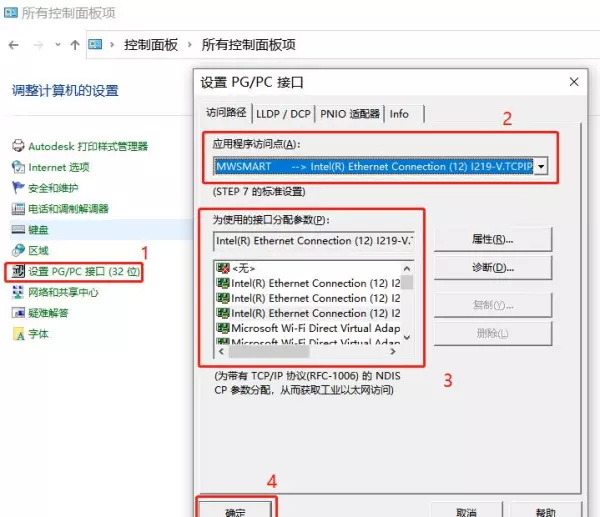Click 控制面板 in the address breadcrumb

point(151,45)
